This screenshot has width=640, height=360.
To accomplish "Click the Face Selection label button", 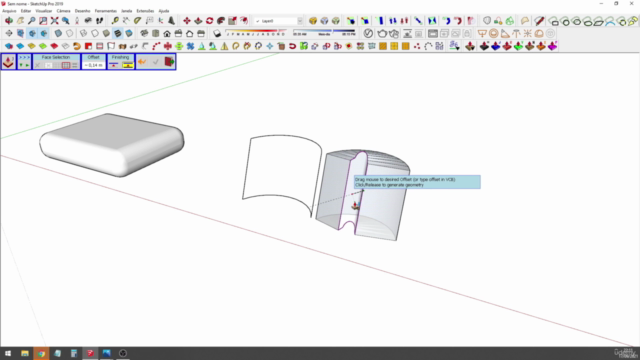I will [56, 58].
